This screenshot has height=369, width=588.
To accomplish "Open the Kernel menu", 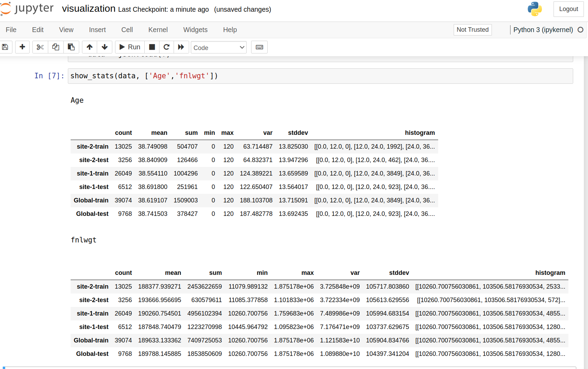I will [158, 30].
